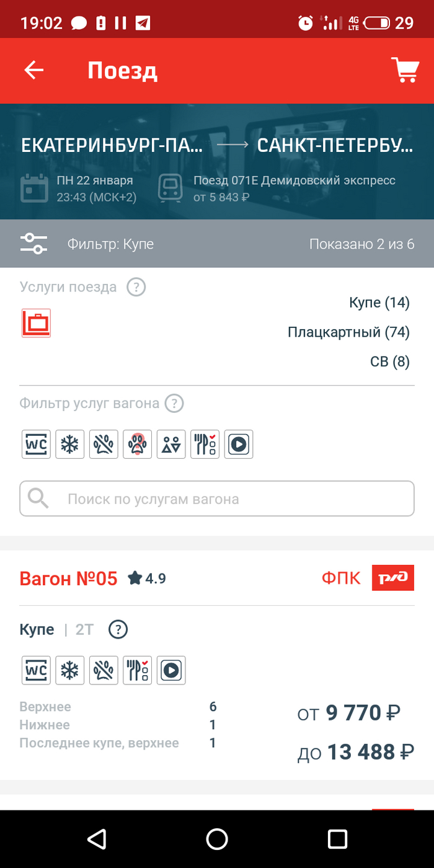Screen dimensions: 434x868
Task: Tap Поезд 071Е Демидовский экспресс text
Action: 294,180
